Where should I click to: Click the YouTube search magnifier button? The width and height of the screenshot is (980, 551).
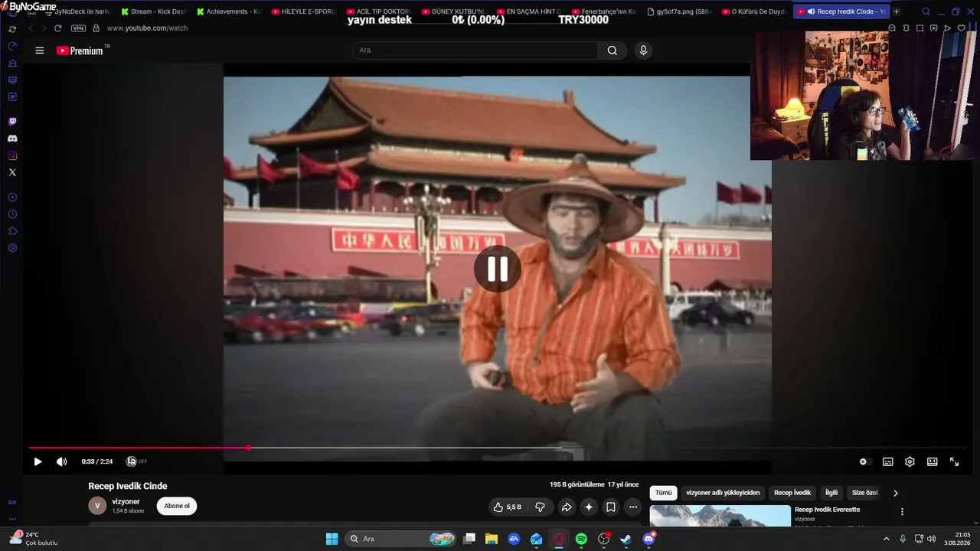(x=612, y=51)
